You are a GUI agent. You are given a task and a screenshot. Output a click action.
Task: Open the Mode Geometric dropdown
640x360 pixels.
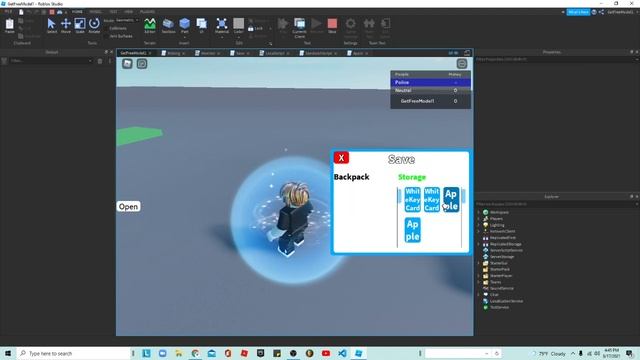coord(127,20)
